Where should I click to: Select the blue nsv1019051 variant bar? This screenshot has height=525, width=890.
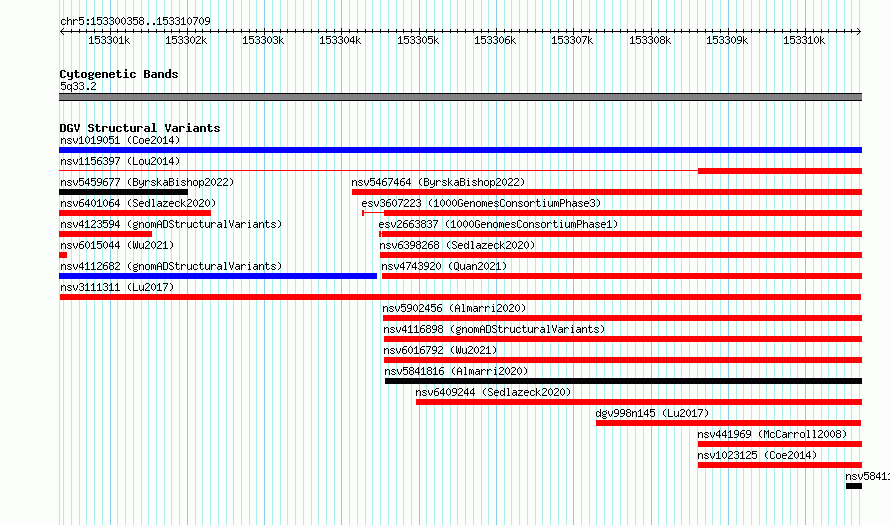[x=460, y=150]
